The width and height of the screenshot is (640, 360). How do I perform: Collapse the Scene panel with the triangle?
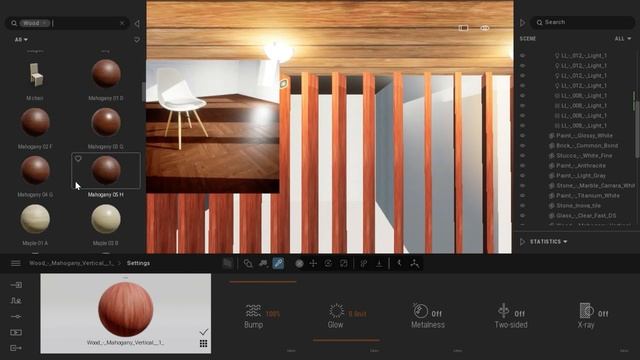[522, 22]
